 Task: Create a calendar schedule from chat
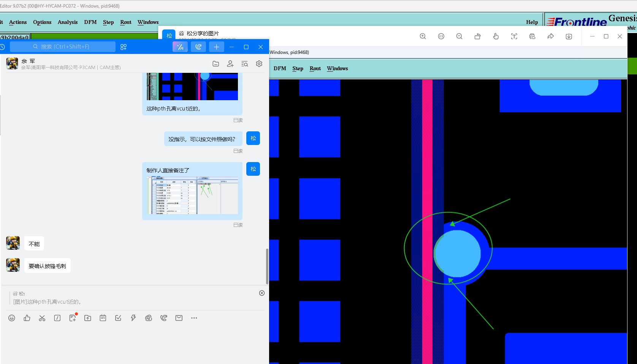(103, 318)
